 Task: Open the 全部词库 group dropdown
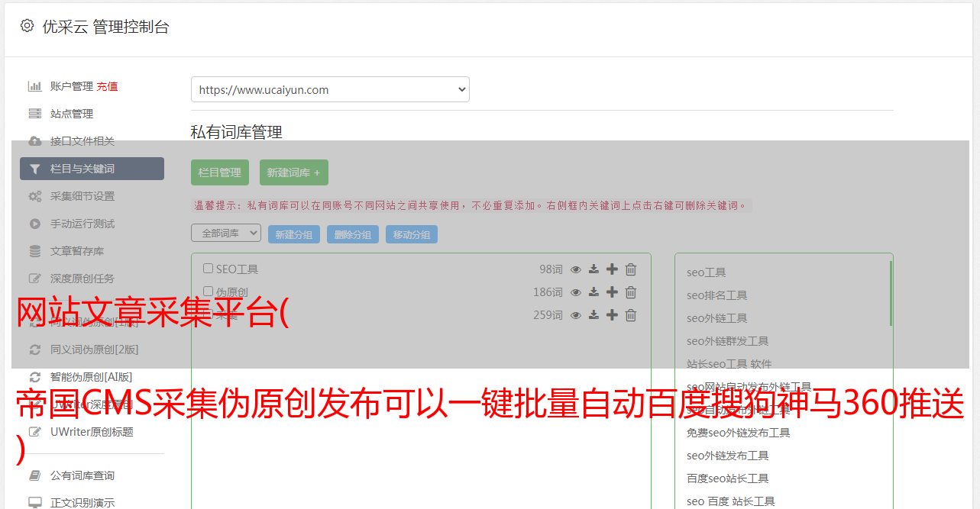(226, 234)
